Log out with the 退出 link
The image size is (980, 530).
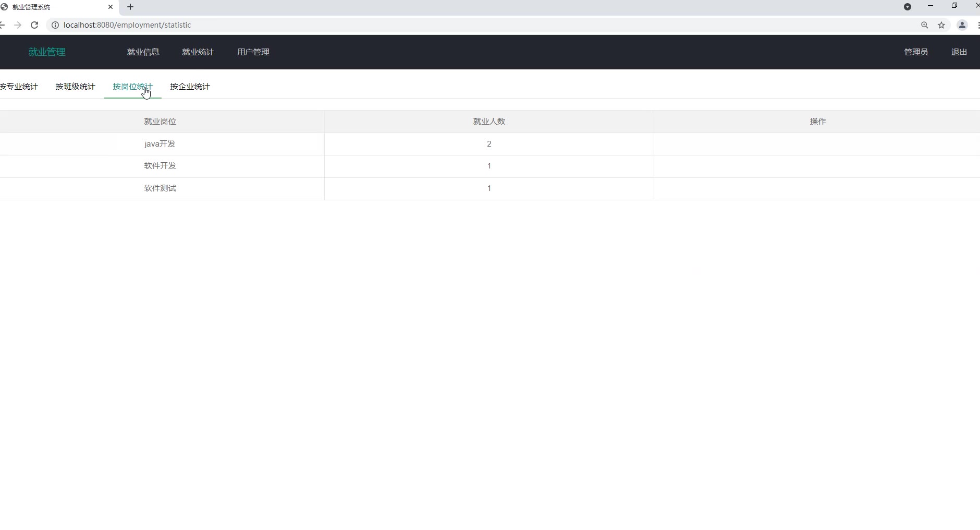[959, 52]
